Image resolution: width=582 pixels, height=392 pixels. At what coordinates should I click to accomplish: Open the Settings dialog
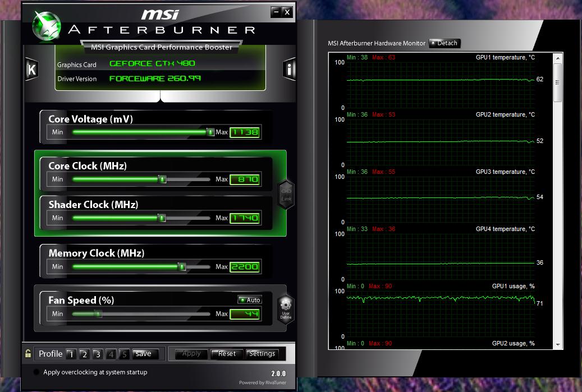click(262, 354)
